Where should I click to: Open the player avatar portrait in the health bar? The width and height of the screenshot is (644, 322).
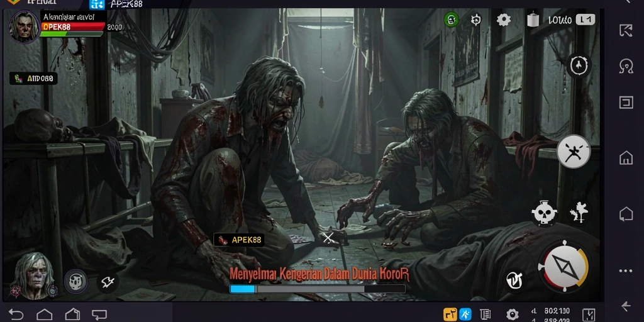25,26
